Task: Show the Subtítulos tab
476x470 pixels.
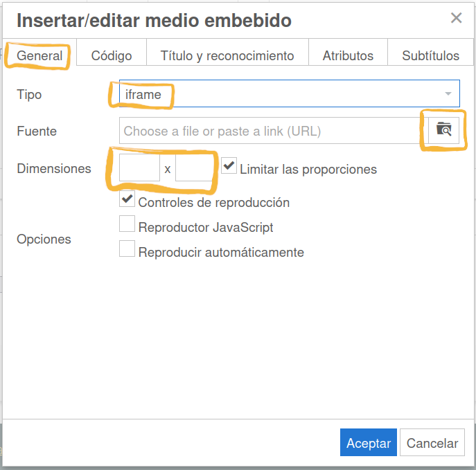Action: pos(430,56)
